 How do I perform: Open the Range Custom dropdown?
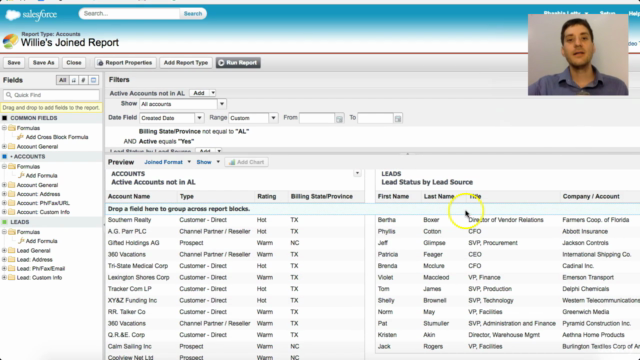pos(273,118)
